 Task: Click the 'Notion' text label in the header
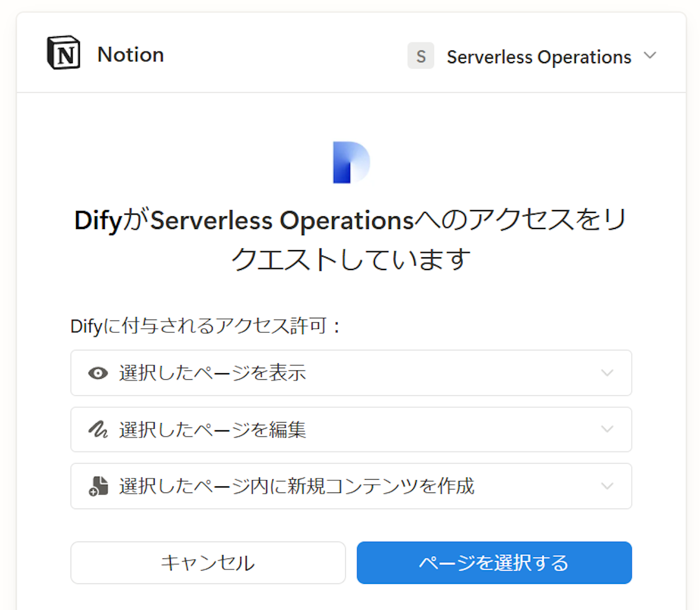point(130,54)
